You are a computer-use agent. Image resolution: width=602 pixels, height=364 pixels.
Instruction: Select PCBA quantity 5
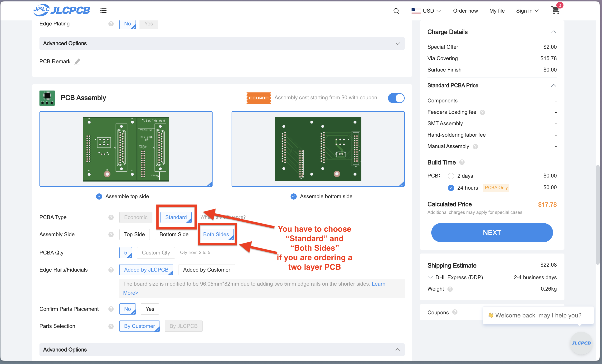tap(125, 253)
